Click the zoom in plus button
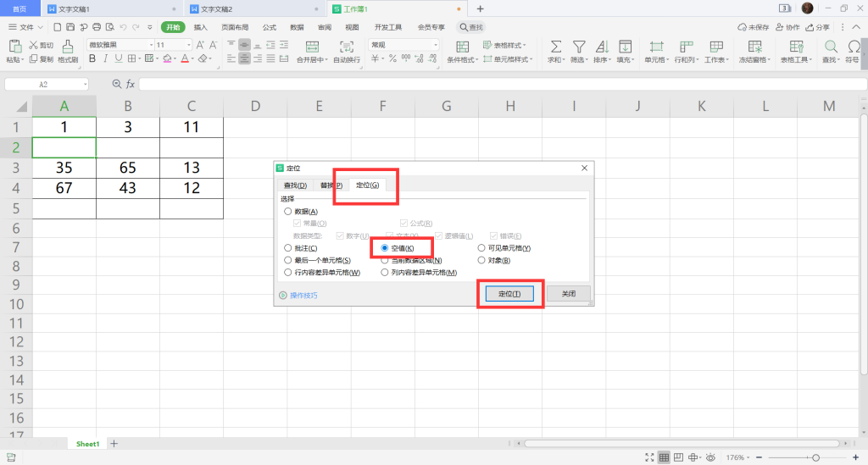This screenshot has width=868, height=465. [856, 457]
